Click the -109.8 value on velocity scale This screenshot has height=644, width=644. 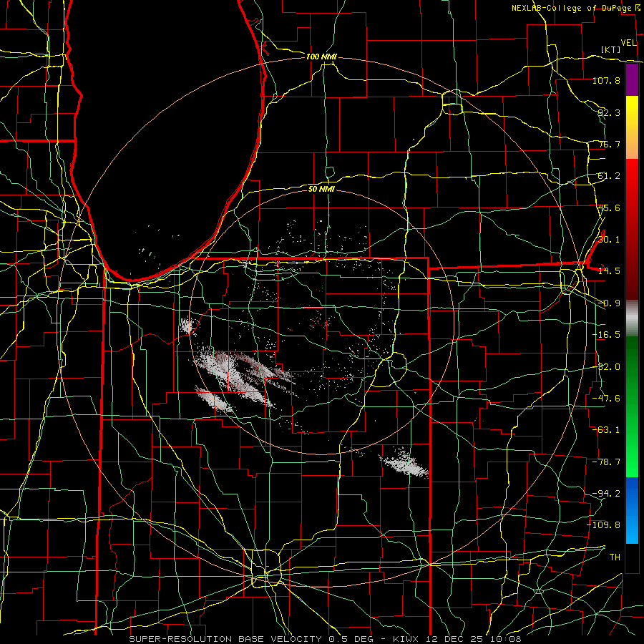(604, 525)
